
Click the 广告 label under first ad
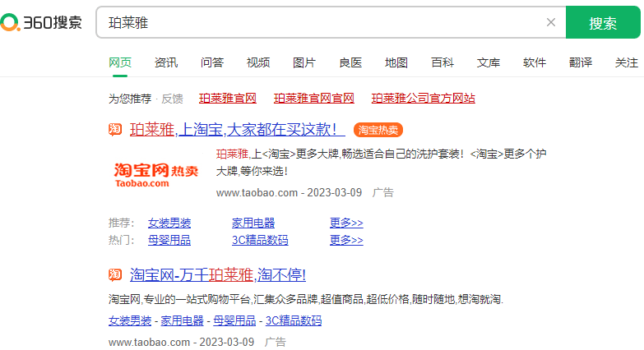[x=382, y=192]
